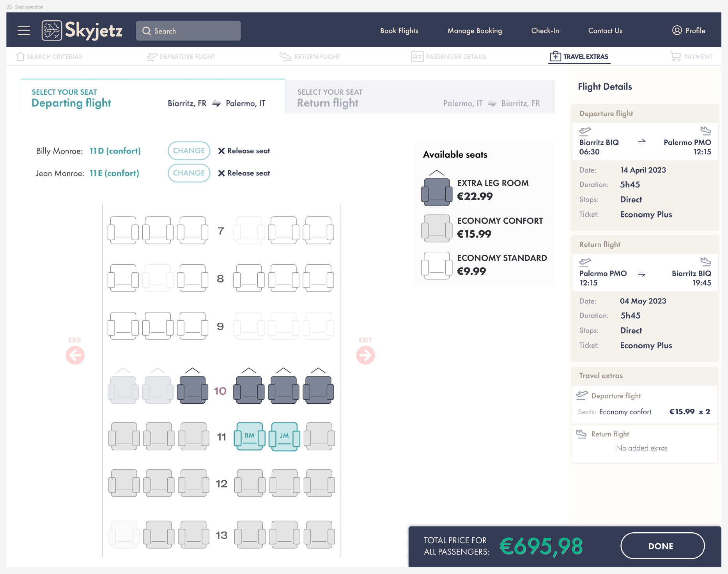Viewport: 728px width, 574px height.
Task: Click the search magnifier icon
Action: (x=147, y=31)
